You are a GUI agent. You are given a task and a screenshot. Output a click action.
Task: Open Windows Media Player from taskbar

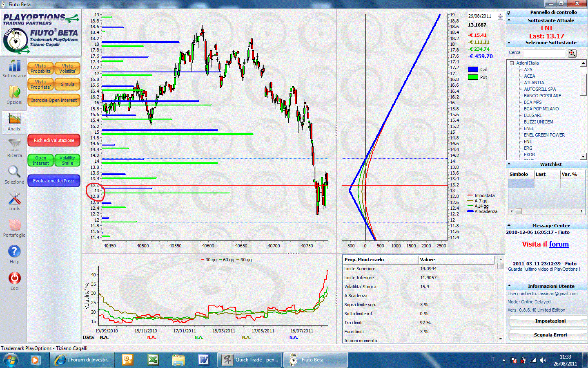tap(35, 360)
